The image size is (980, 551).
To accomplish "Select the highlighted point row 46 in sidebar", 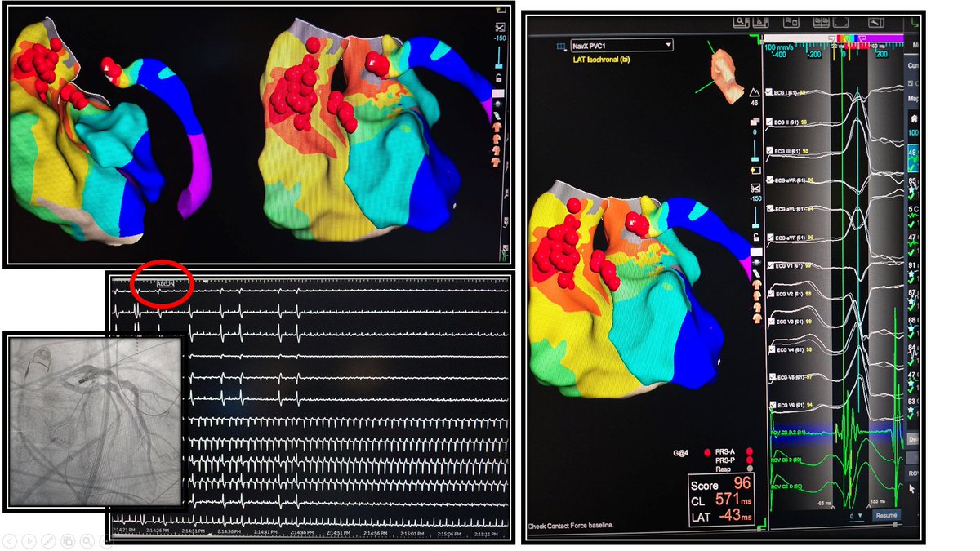I will (x=914, y=160).
